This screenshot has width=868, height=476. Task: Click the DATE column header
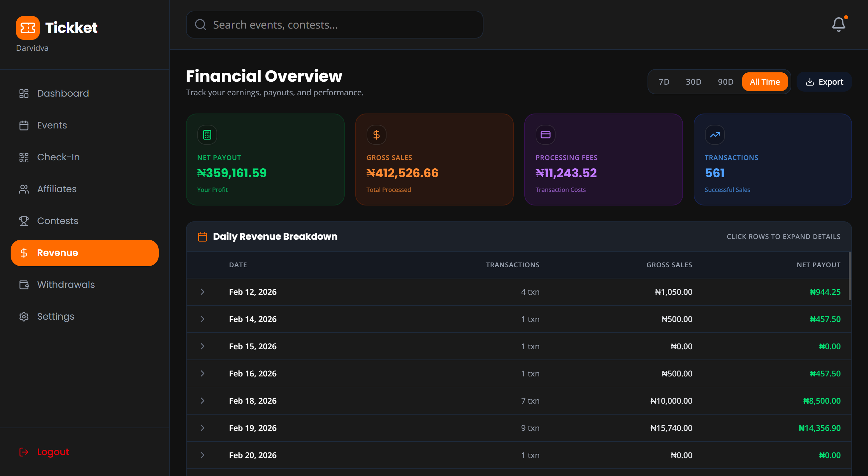(x=238, y=265)
